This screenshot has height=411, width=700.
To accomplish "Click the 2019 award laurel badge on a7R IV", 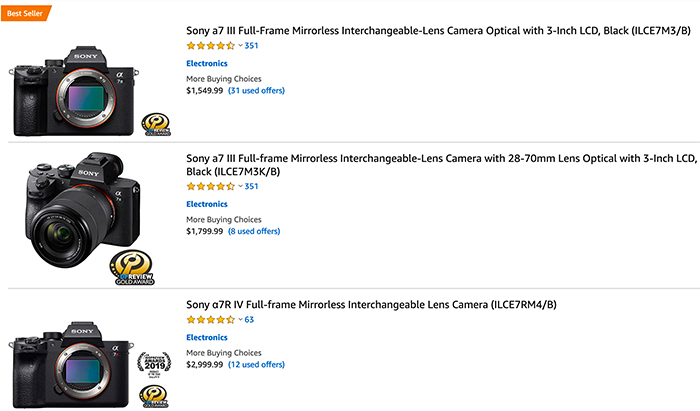I will [x=154, y=365].
